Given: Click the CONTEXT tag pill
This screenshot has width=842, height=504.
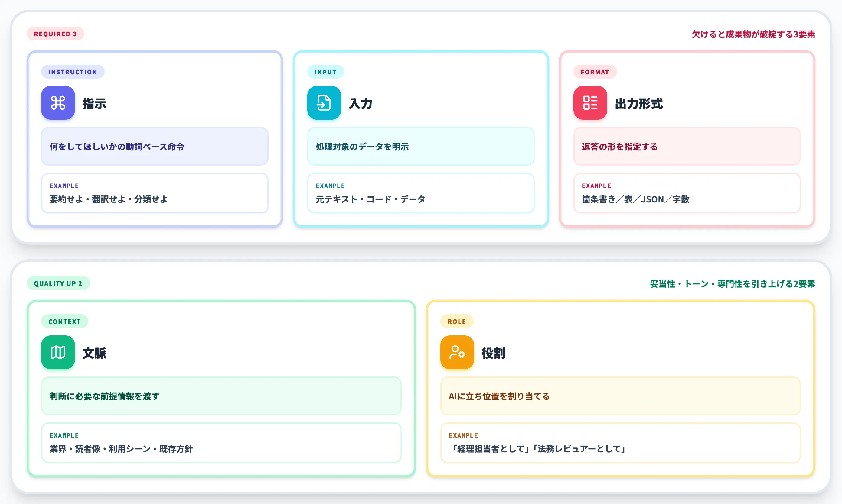Looking at the screenshot, I should click(x=65, y=321).
